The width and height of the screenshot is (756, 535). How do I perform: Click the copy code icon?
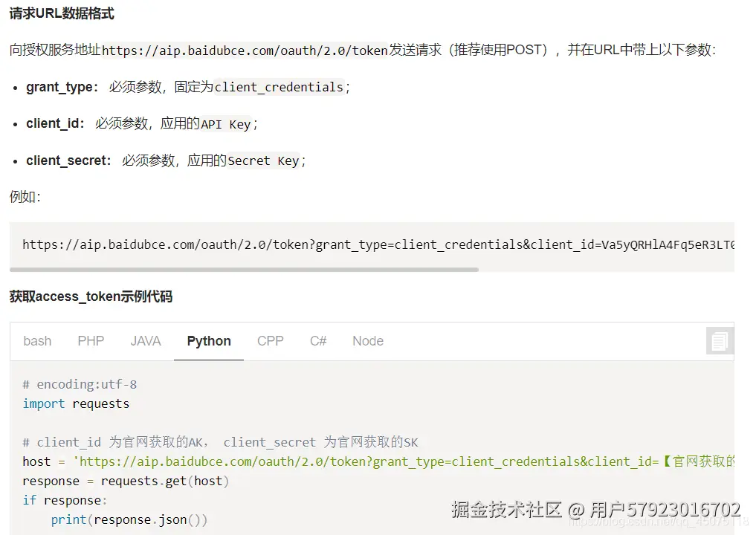click(x=719, y=341)
